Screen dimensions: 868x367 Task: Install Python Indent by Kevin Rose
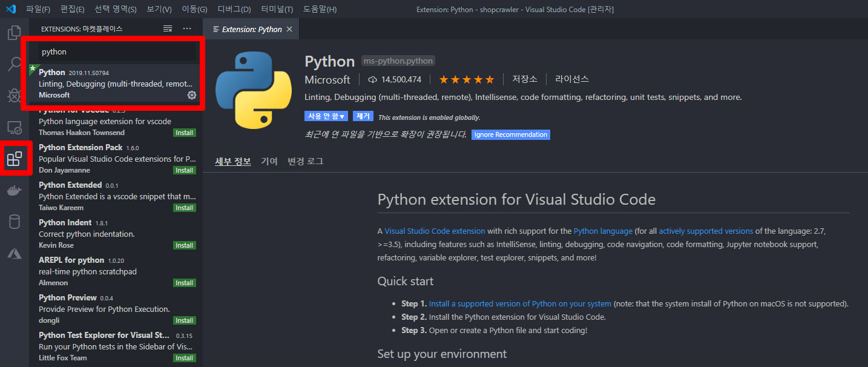185,245
